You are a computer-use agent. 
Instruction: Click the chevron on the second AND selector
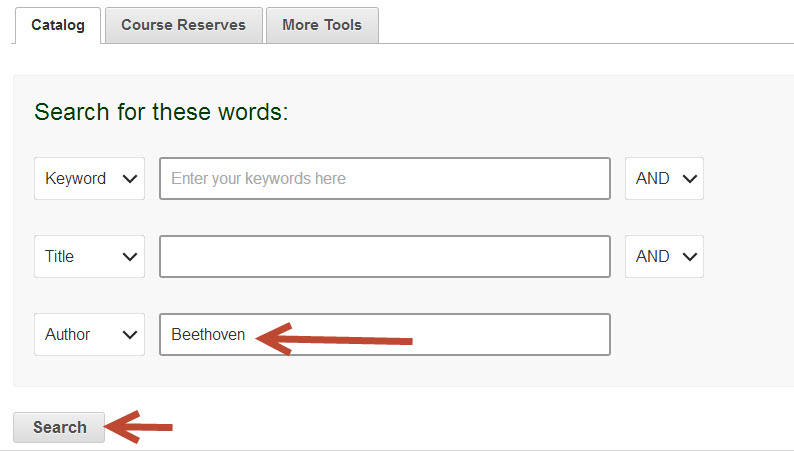[x=688, y=257]
